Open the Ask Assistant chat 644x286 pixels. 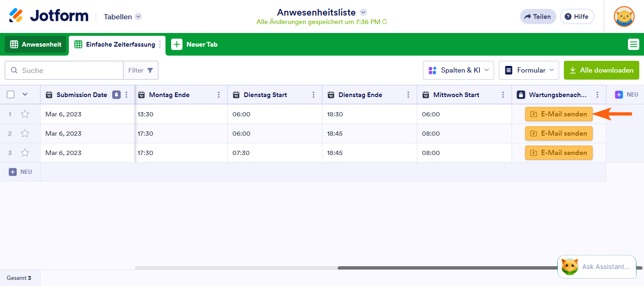(x=596, y=267)
